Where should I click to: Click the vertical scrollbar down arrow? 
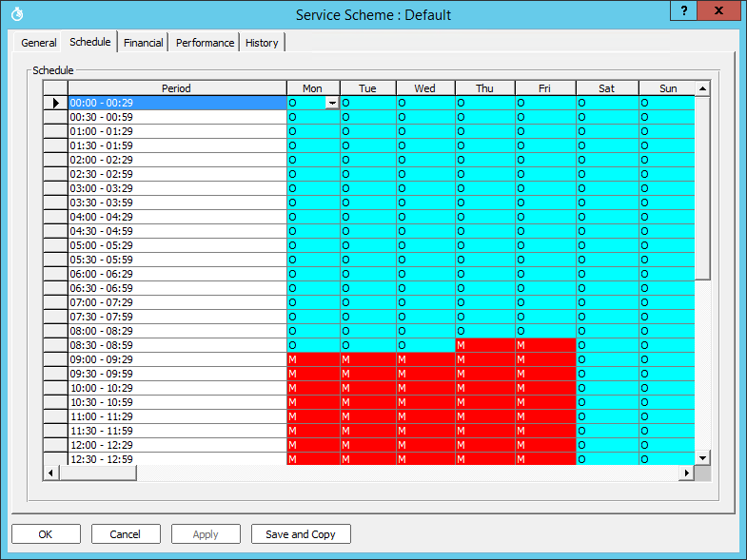pos(702,458)
